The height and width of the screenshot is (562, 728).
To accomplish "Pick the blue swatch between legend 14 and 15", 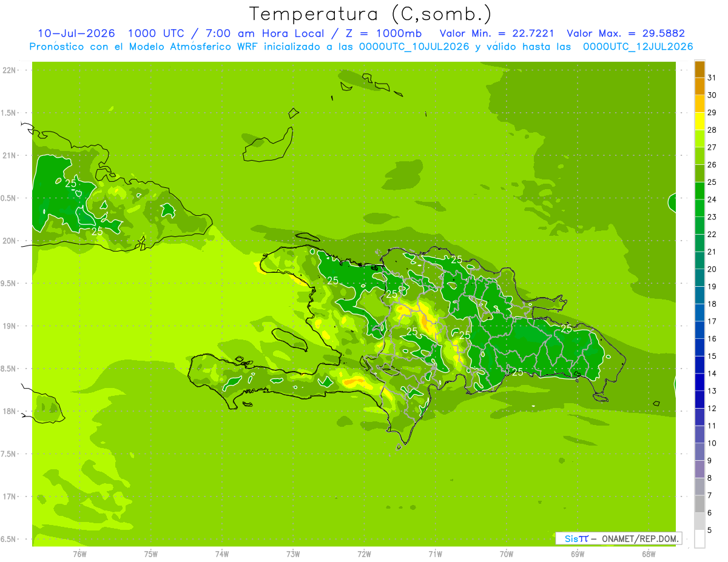I will [x=699, y=365].
